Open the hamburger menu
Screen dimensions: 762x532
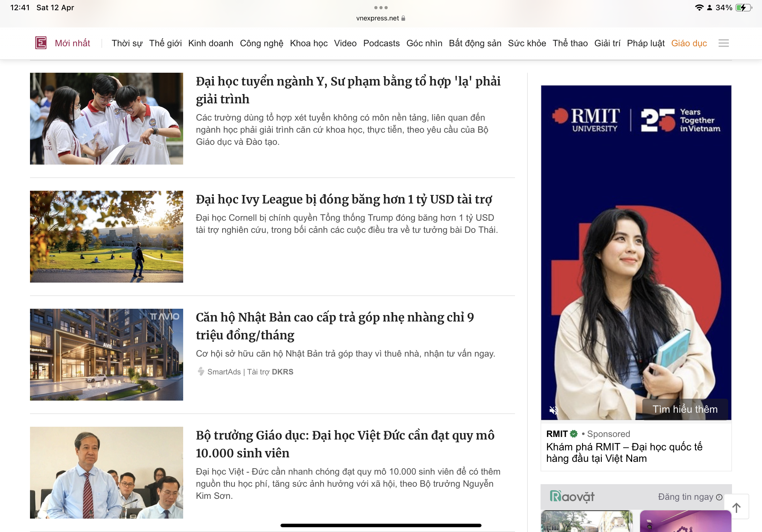pos(724,43)
